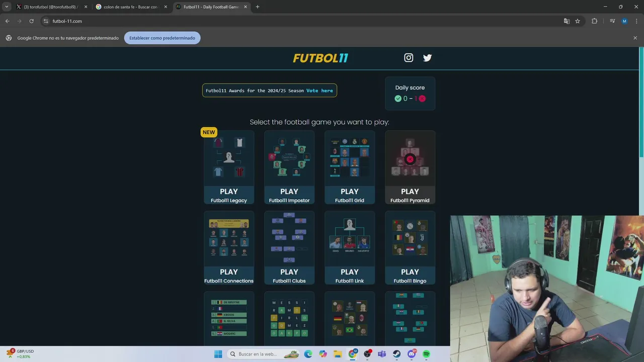The image size is (644, 362).
Task: Open the De Bruyne ranking list game thumbnail
Action: (229, 318)
